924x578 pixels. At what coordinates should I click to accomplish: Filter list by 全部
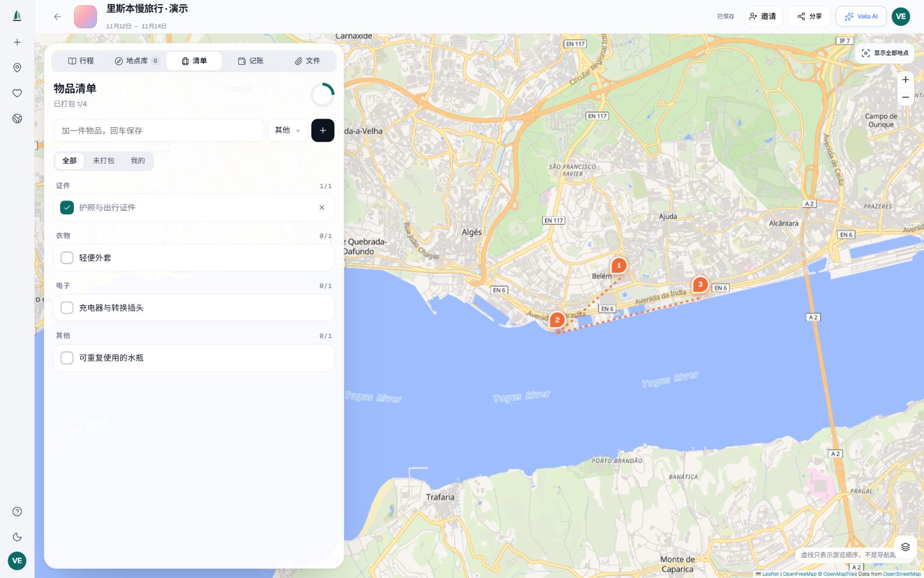click(x=69, y=161)
